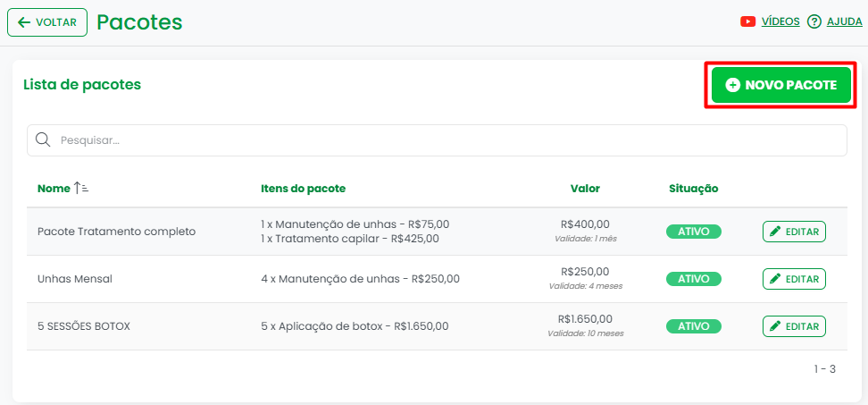Open the Vídeos link
Image resolution: width=868 pixels, height=405 pixels.
780,22
